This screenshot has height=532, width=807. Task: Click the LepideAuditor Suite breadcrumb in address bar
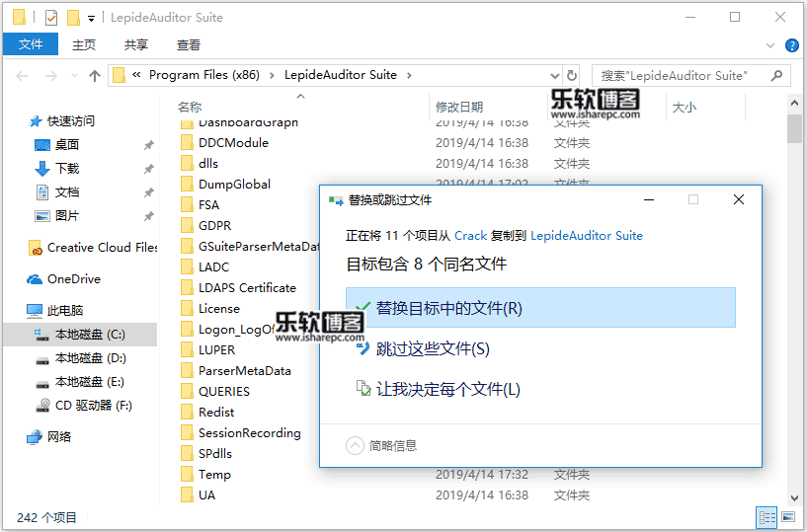pos(341,75)
